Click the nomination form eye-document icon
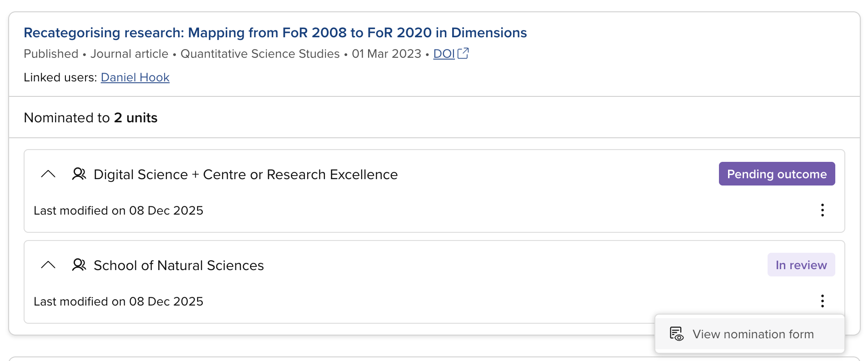868x361 pixels. 677,334
